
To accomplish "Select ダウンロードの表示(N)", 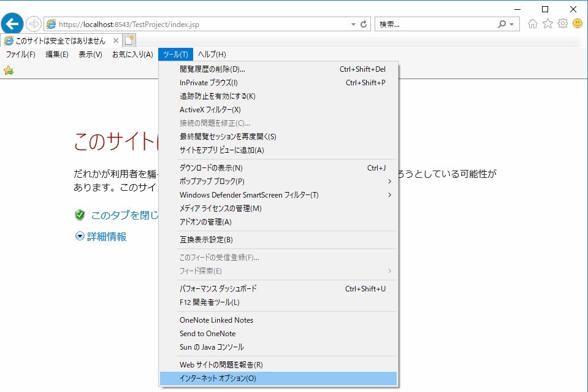I will 278,168.
